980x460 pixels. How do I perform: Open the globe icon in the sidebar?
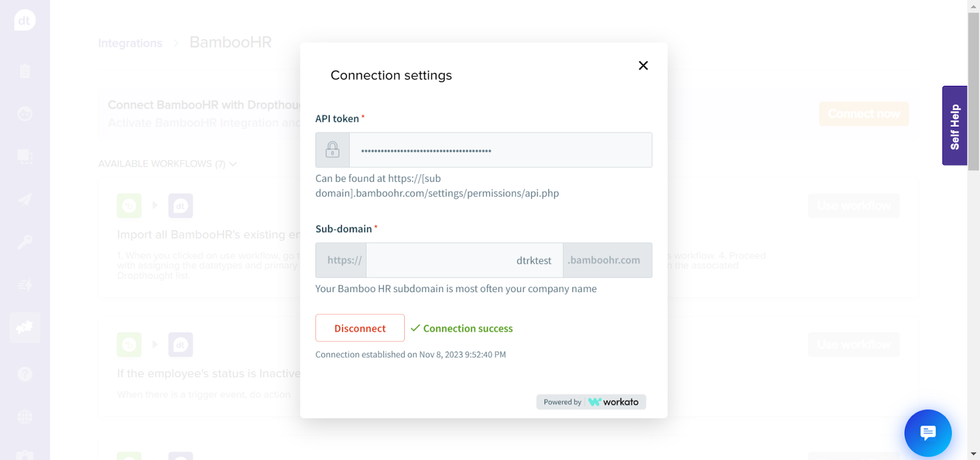pyautogui.click(x=24, y=417)
